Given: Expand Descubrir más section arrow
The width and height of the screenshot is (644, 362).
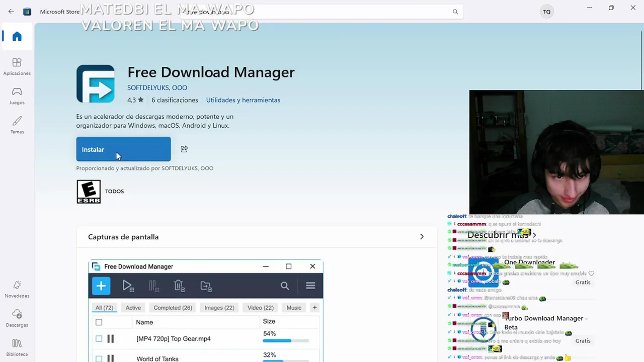Looking at the screenshot, I should click(534, 235).
